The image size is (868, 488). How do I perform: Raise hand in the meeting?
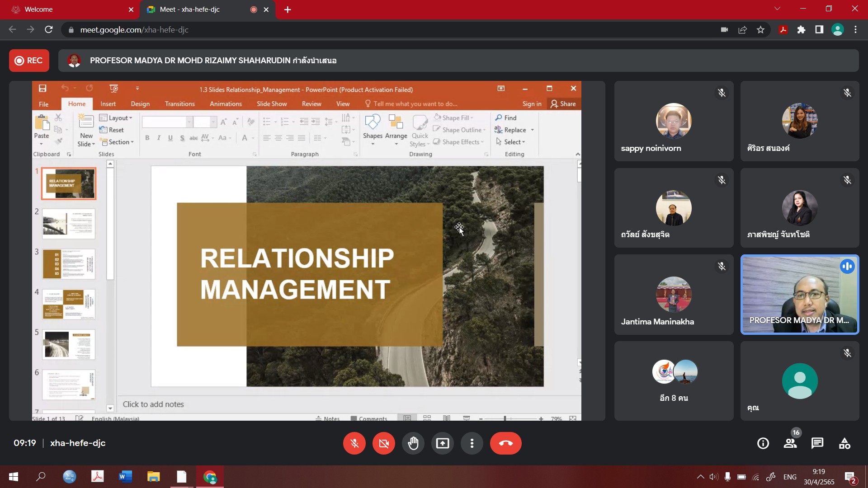coord(413,443)
